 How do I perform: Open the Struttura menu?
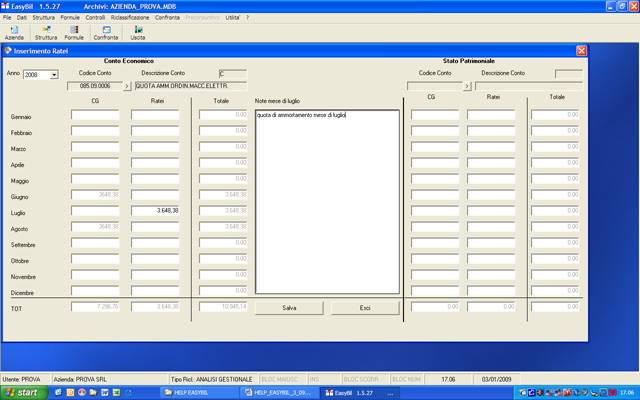click(44, 18)
